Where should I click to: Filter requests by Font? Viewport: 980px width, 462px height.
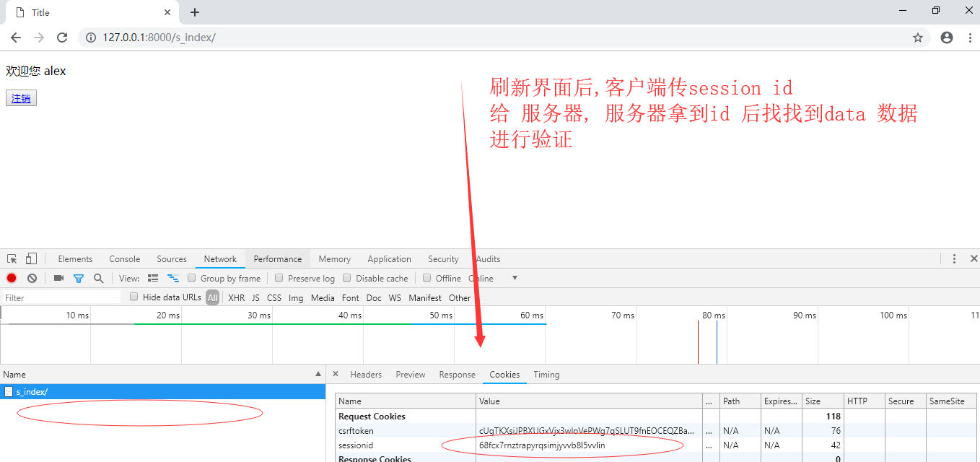click(351, 297)
